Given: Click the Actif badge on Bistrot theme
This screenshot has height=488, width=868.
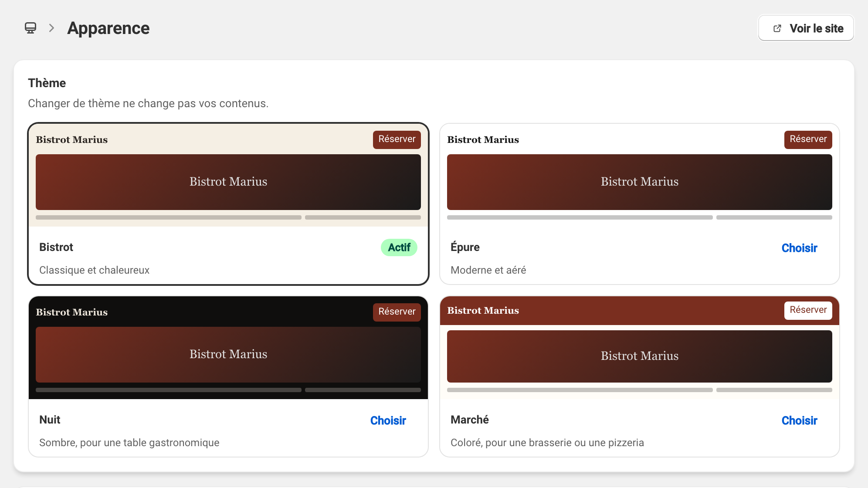Looking at the screenshot, I should (399, 247).
